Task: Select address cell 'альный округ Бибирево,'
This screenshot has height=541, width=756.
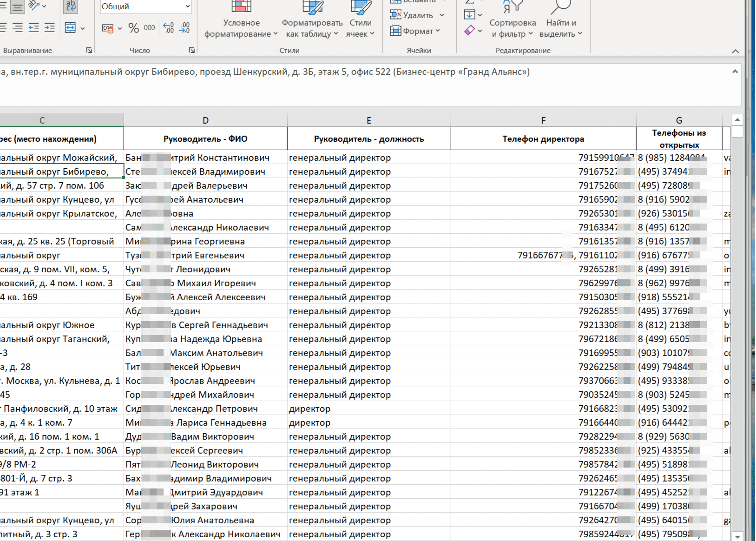Action: (61, 172)
